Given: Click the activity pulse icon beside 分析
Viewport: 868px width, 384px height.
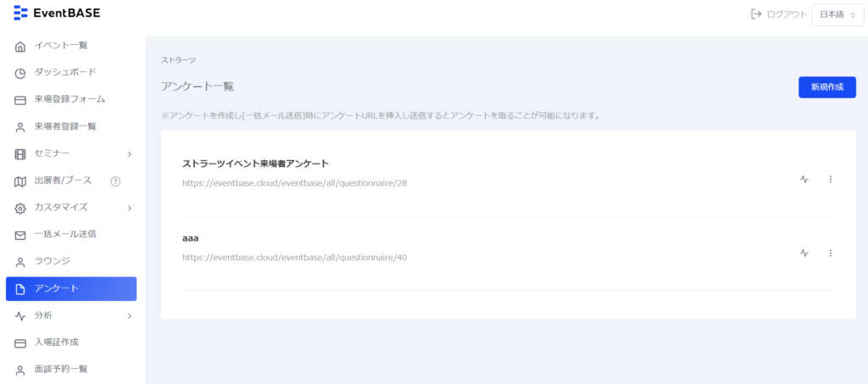Looking at the screenshot, I should (x=20, y=316).
